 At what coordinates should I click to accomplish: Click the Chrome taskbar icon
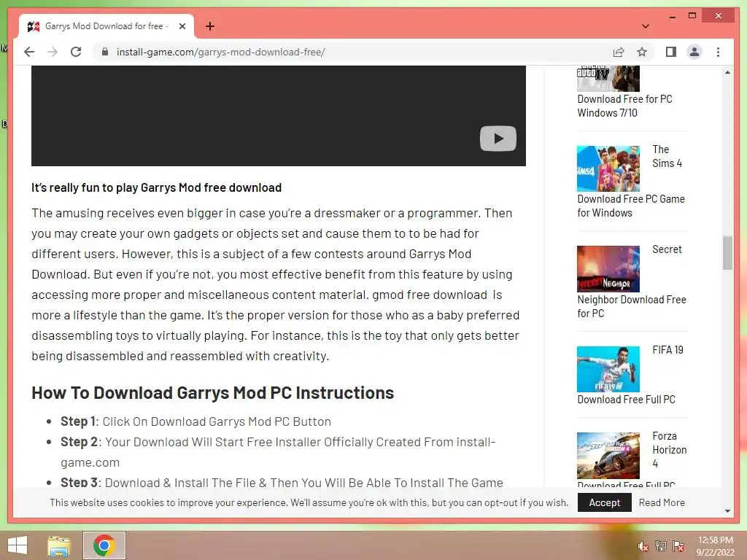[x=104, y=545]
